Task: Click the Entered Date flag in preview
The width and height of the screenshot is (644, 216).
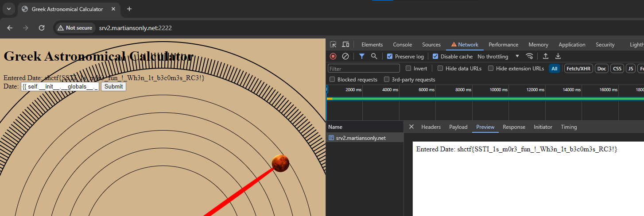Action: click(x=516, y=149)
